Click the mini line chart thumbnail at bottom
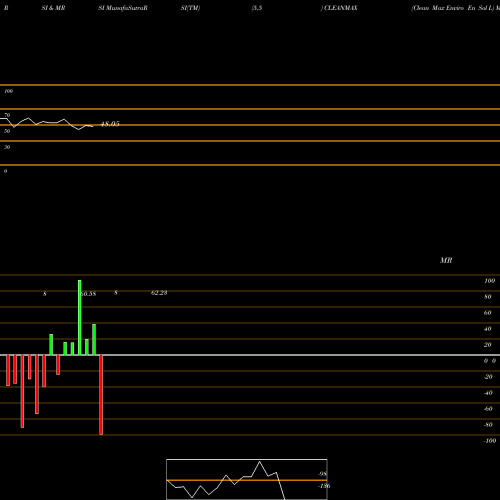 (x=247, y=479)
